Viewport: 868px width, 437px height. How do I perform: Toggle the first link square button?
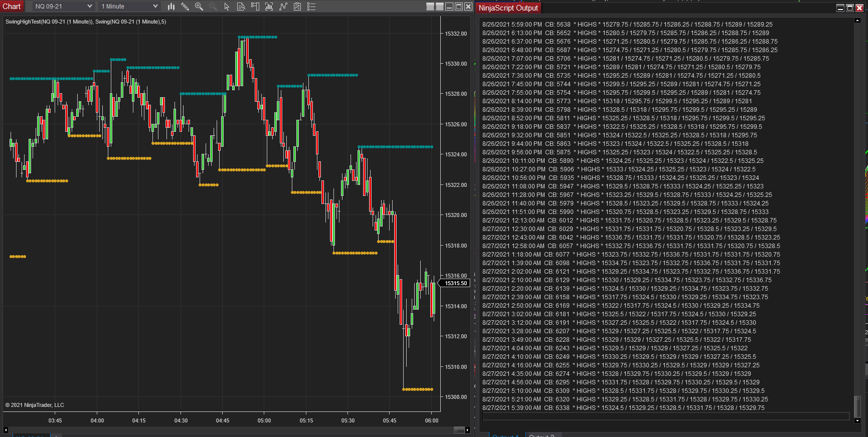[x=430, y=7]
